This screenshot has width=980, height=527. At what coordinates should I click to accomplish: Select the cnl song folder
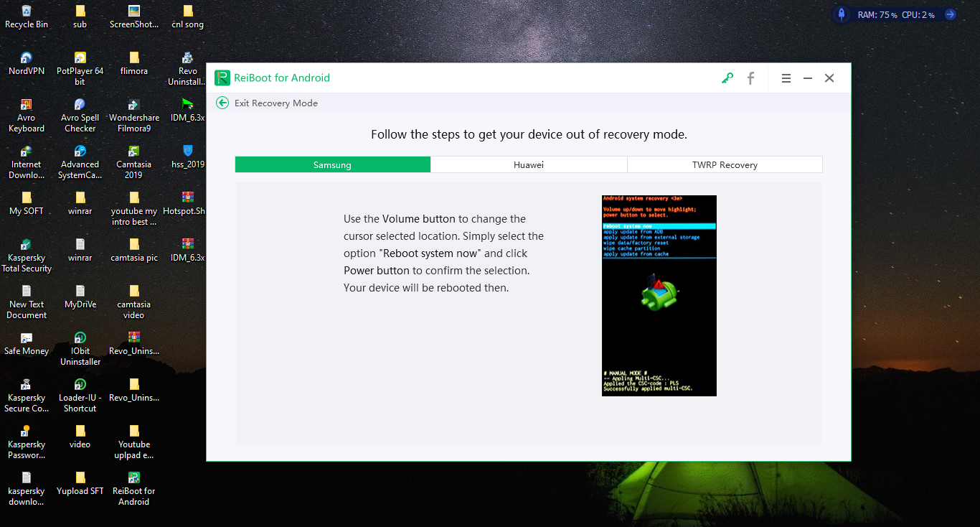[188, 17]
